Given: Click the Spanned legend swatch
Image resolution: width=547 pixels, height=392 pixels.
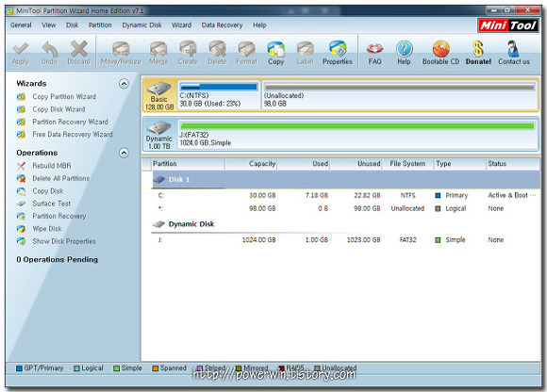Looking at the screenshot, I should [x=156, y=368].
